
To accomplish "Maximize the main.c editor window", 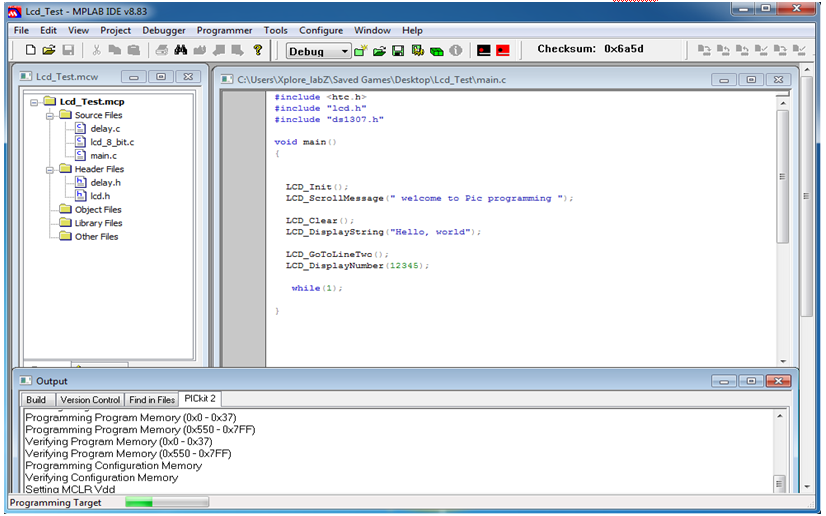I will pyautogui.click(x=751, y=80).
